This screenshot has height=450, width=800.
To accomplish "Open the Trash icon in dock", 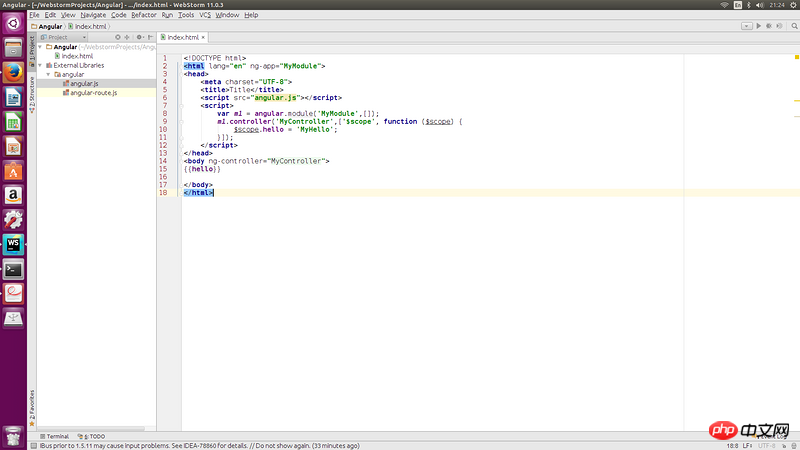I will pos(13,437).
